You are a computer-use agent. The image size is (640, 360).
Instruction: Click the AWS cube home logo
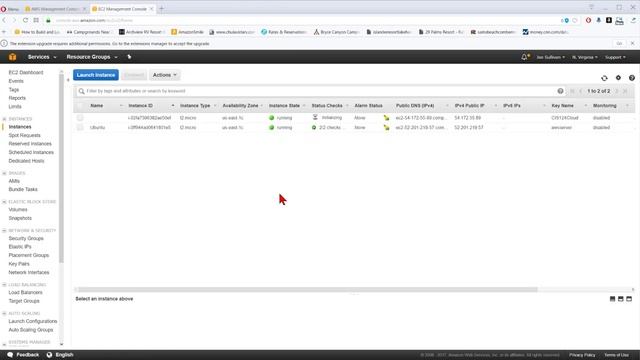[13, 57]
